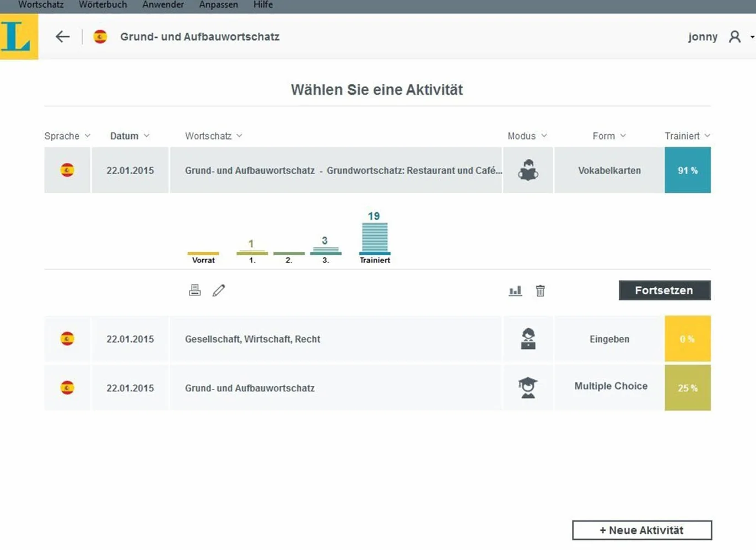
Task: Click the flag in the Gesellschaft, Wirtschaft, Recht row
Action: pos(67,339)
